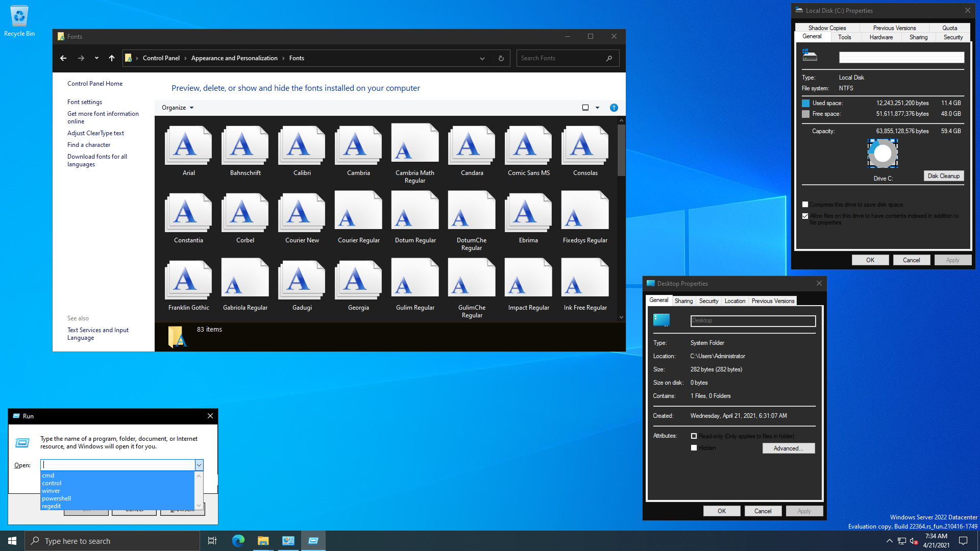Select the Dotum Regular font icon
This screenshot has height=551, width=980.
(415, 211)
